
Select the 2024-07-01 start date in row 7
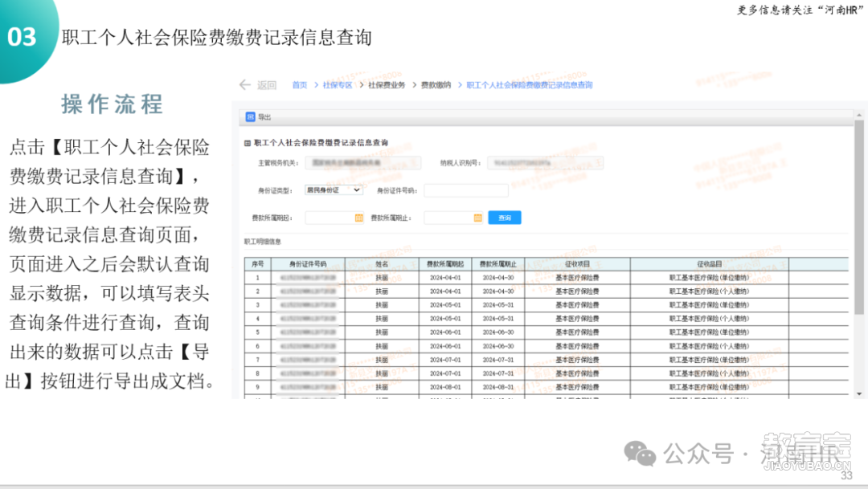pos(445,360)
